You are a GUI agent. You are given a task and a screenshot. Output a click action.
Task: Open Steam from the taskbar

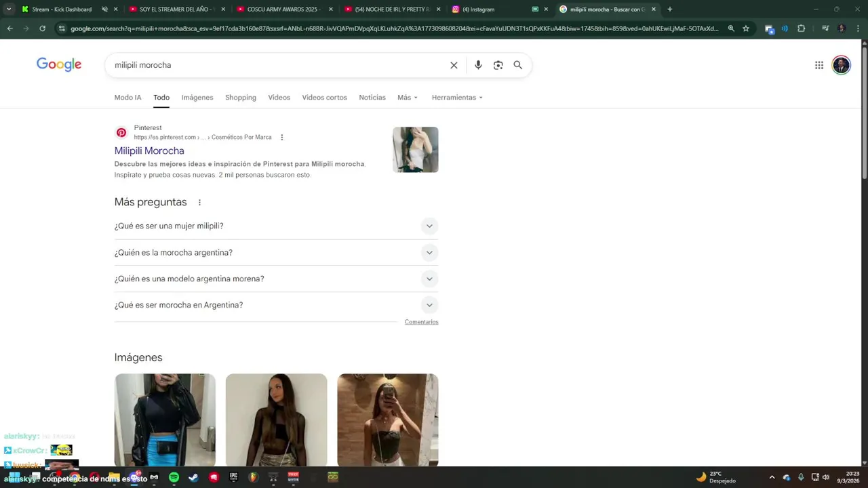tap(193, 477)
